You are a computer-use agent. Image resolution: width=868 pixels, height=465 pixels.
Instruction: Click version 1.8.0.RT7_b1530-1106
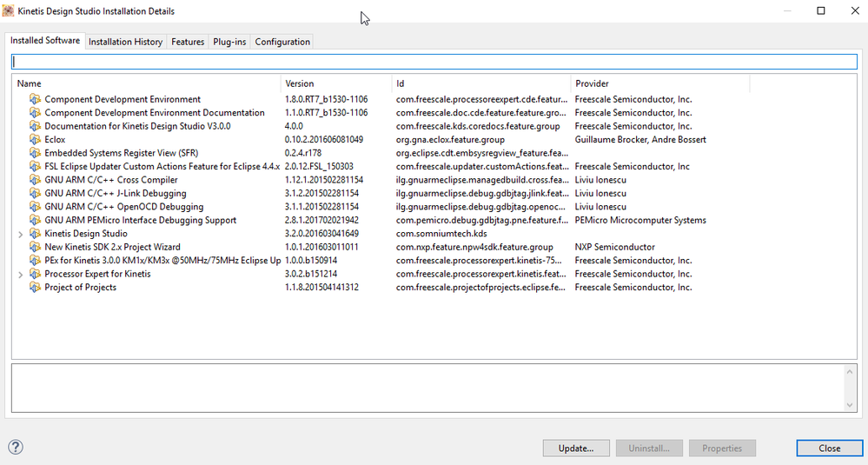coord(326,99)
